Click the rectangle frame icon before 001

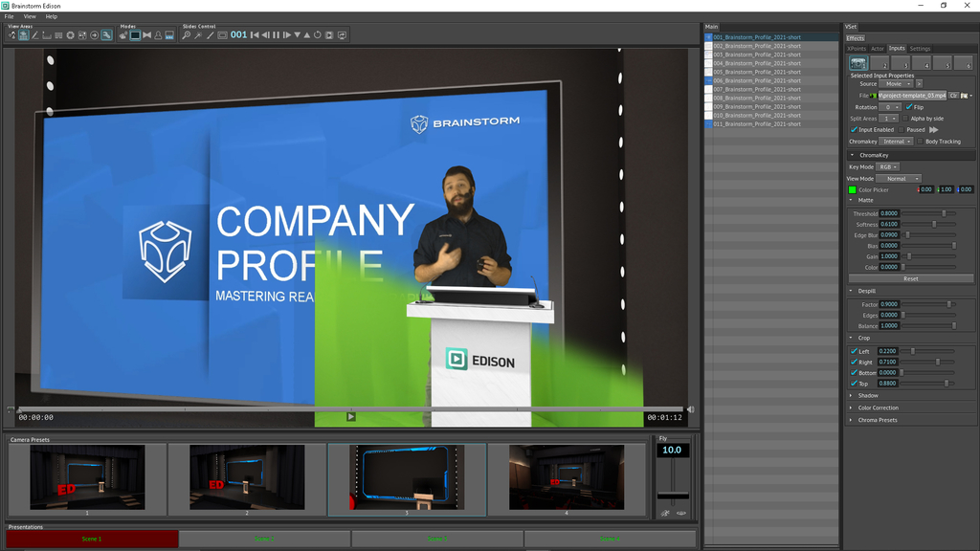(222, 35)
